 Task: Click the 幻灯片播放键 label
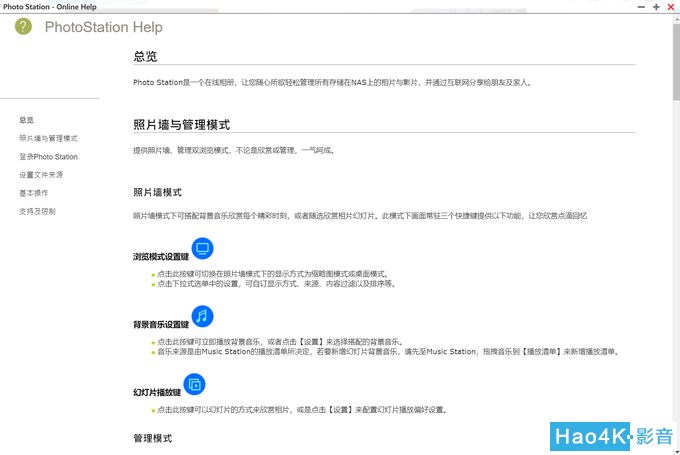(x=157, y=393)
